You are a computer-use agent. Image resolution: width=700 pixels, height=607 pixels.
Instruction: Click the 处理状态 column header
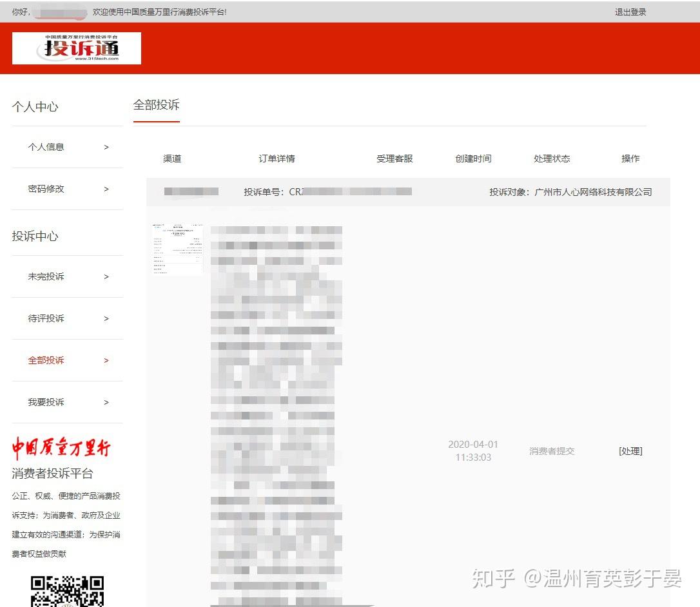552,159
